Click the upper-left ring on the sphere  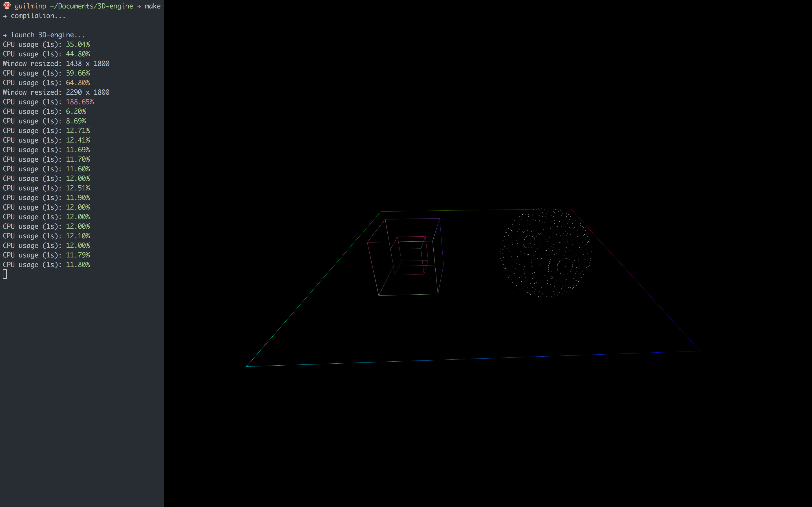pyautogui.click(x=529, y=241)
